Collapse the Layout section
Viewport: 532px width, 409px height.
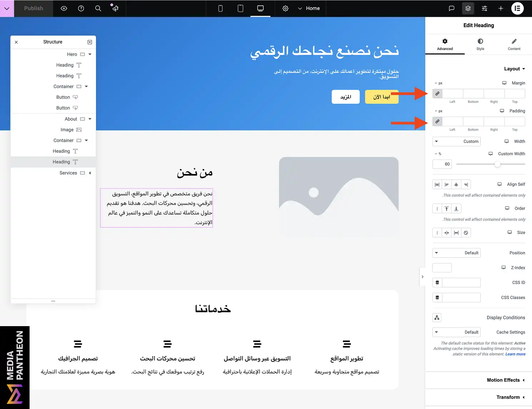pyautogui.click(x=515, y=69)
